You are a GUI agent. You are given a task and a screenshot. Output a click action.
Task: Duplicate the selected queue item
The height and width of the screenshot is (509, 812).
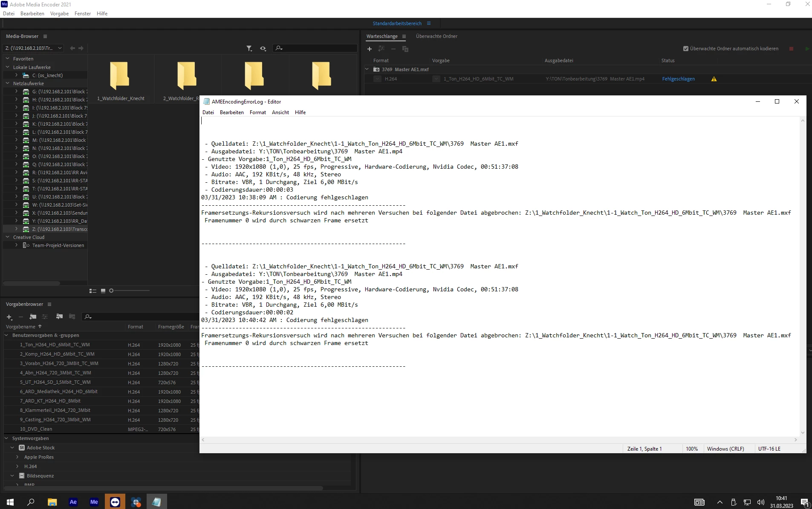[x=405, y=49]
